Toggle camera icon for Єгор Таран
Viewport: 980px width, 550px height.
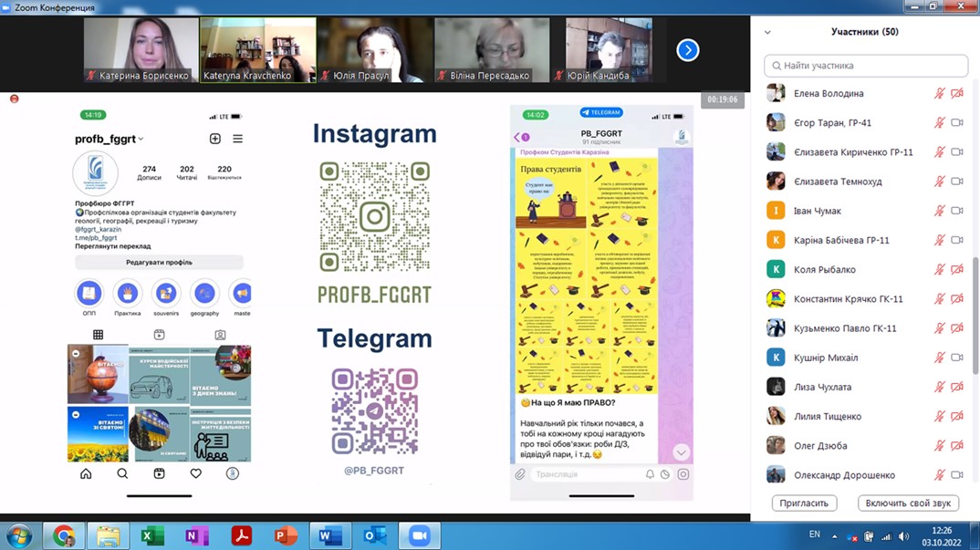pos(956,123)
